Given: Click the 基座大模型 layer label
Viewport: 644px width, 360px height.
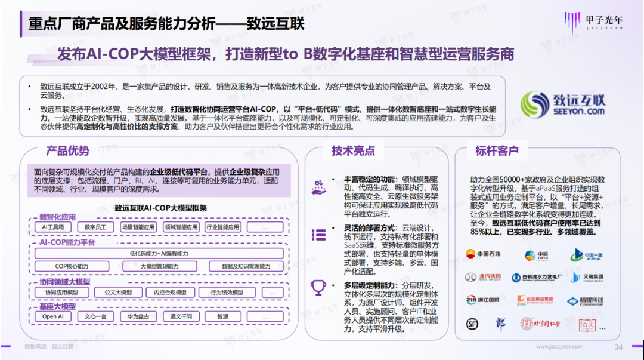Looking at the screenshot, I should pyautogui.click(x=57, y=306).
